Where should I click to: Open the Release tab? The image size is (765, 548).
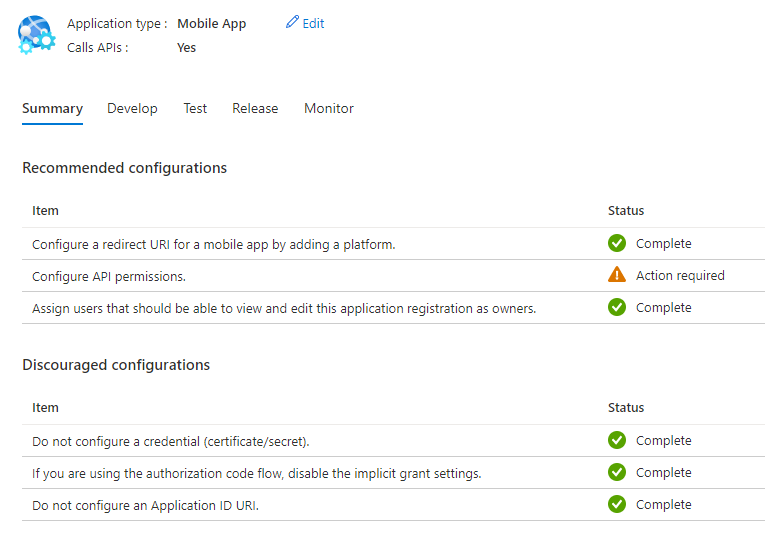point(255,108)
